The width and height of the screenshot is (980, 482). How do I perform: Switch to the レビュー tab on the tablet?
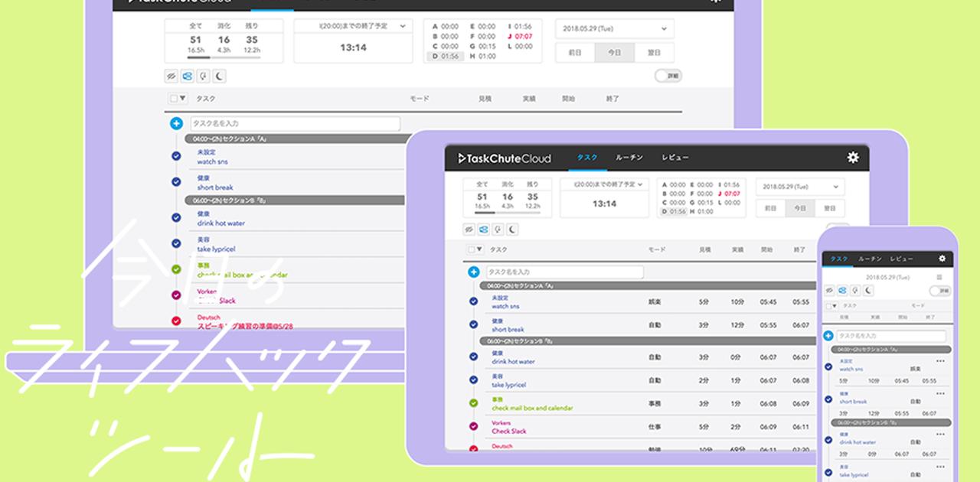coord(675,158)
